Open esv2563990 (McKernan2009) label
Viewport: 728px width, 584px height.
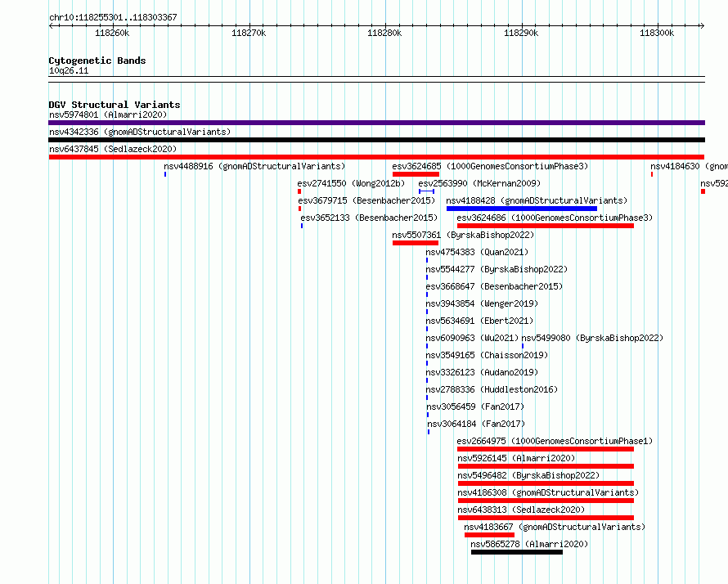(479, 183)
